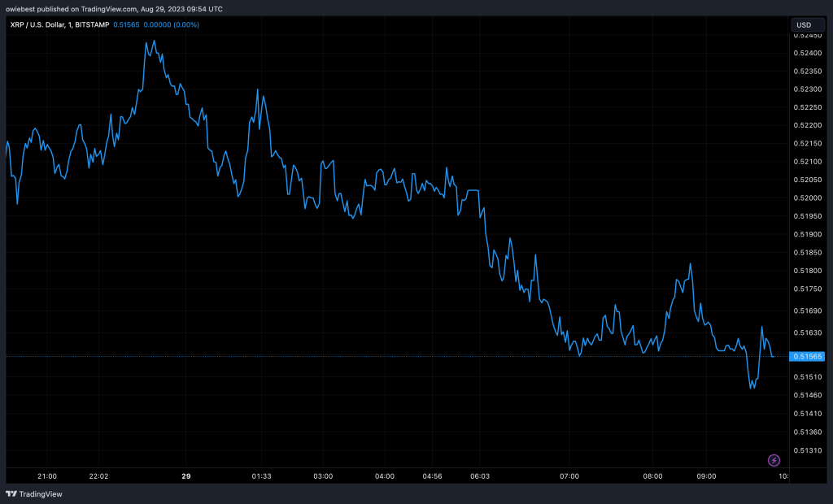Click the 0.52000 price scale label

click(x=808, y=198)
